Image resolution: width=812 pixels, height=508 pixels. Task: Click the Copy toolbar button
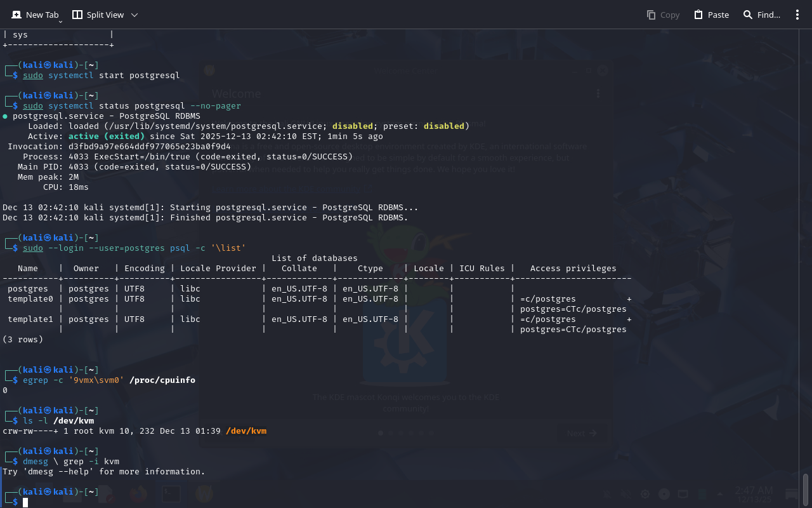(x=663, y=15)
